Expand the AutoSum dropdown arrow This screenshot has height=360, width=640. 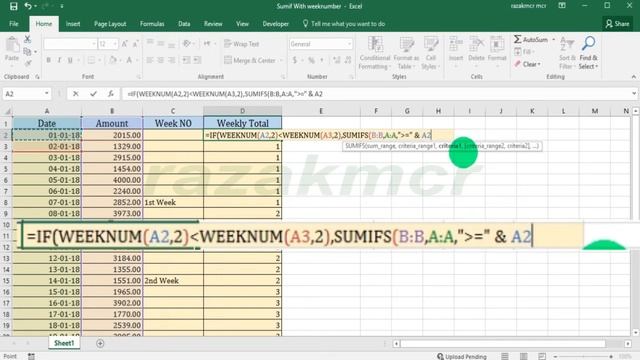tap(553, 40)
